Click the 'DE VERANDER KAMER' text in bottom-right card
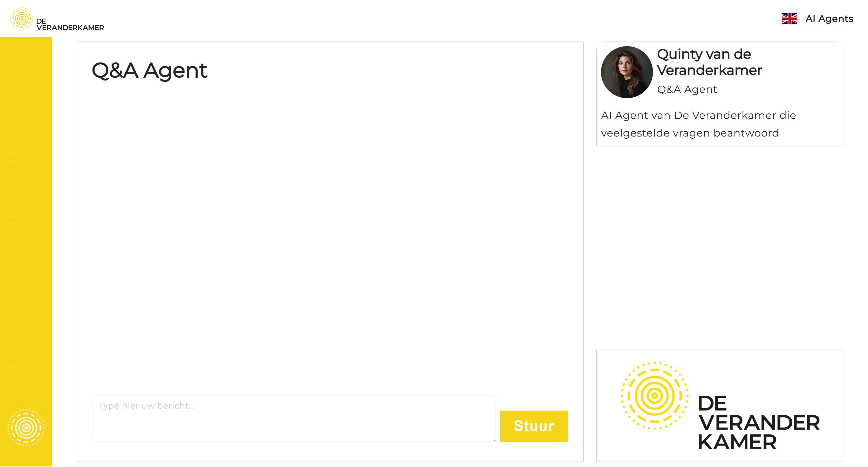This screenshot has width=868, height=467. pyautogui.click(x=758, y=423)
